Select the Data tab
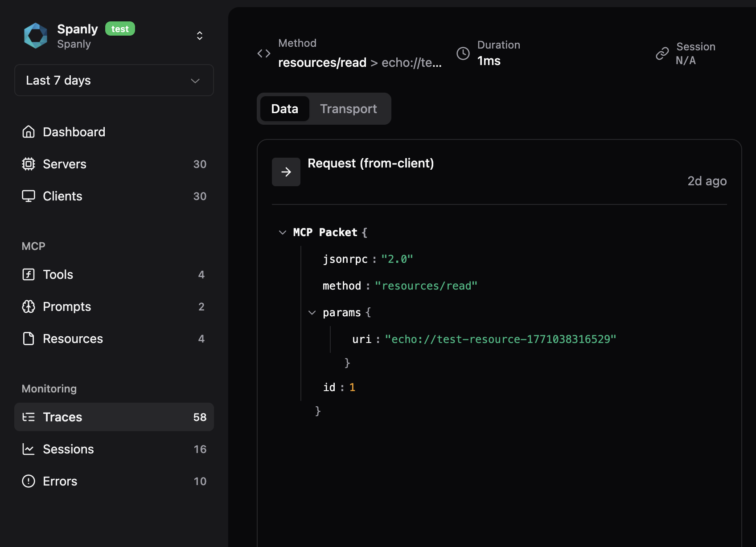Viewport: 756px width, 547px height. tap(284, 109)
